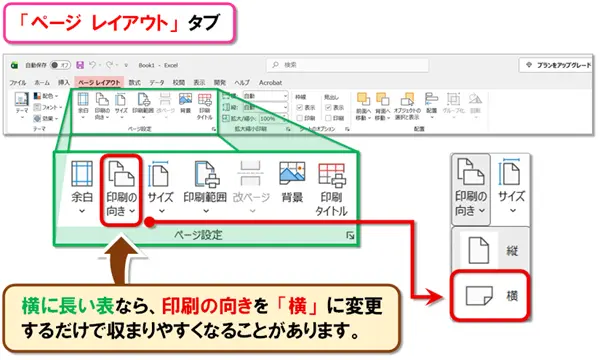Click enlarged 余白 margins button
Screen dimensions: 600x360
82,187
